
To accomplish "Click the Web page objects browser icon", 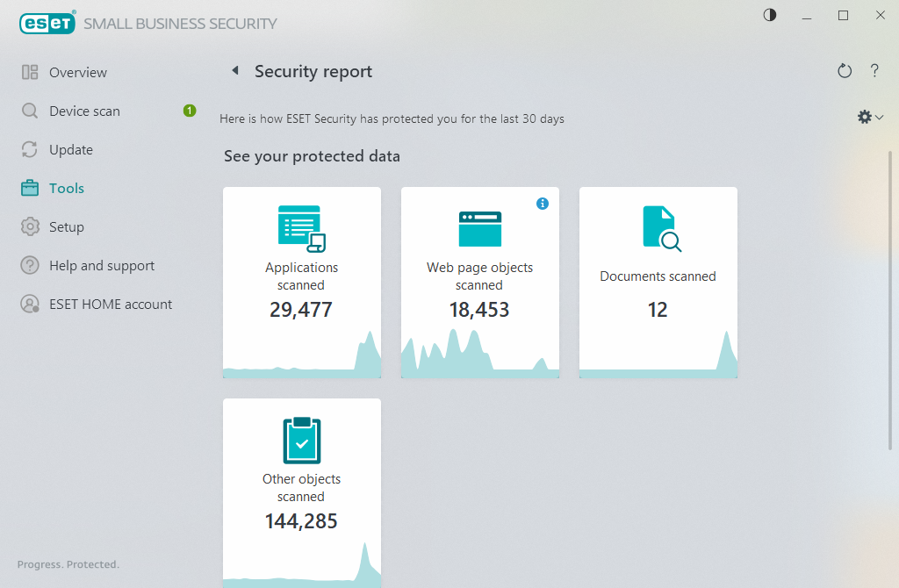I will (x=480, y=229).
